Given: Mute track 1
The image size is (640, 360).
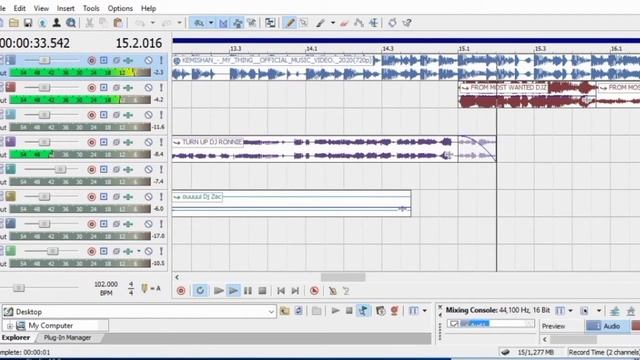Looking at the screenshot, I should 149,60.
